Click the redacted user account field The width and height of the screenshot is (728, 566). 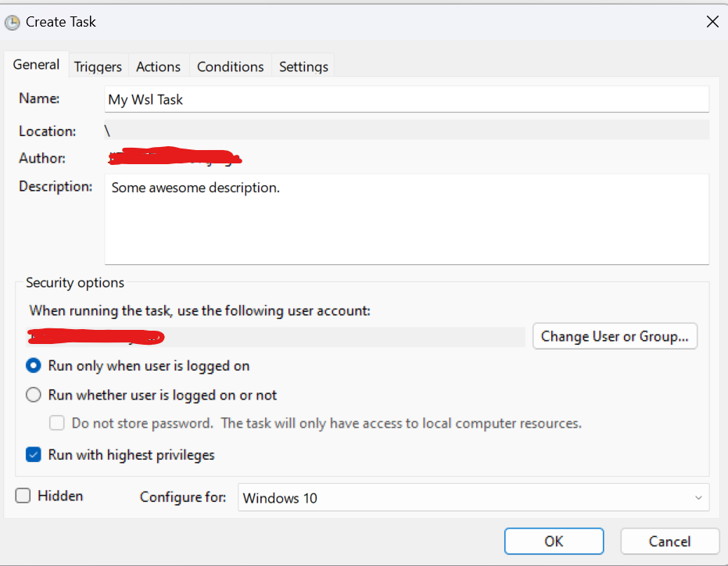click(275, 337)
